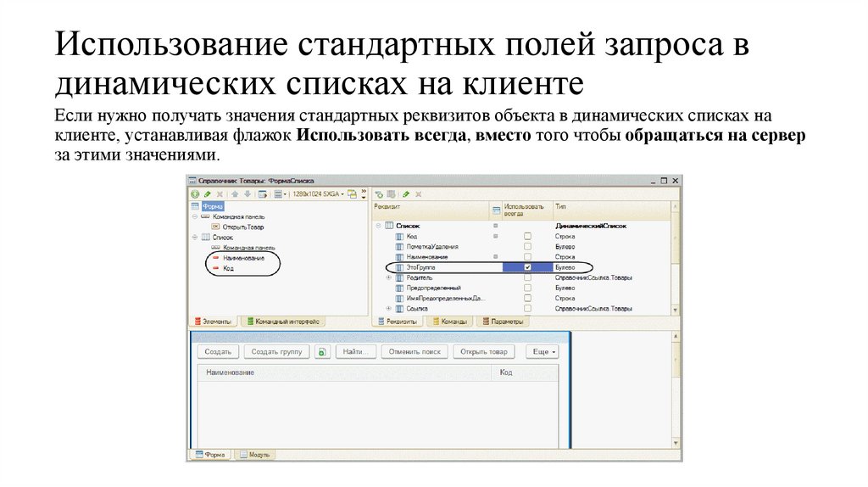Click scroll-up arrow of attributes list scrollbar
Image resolution: width=868 pixels, height=487 pixels.
pos(675,207)
